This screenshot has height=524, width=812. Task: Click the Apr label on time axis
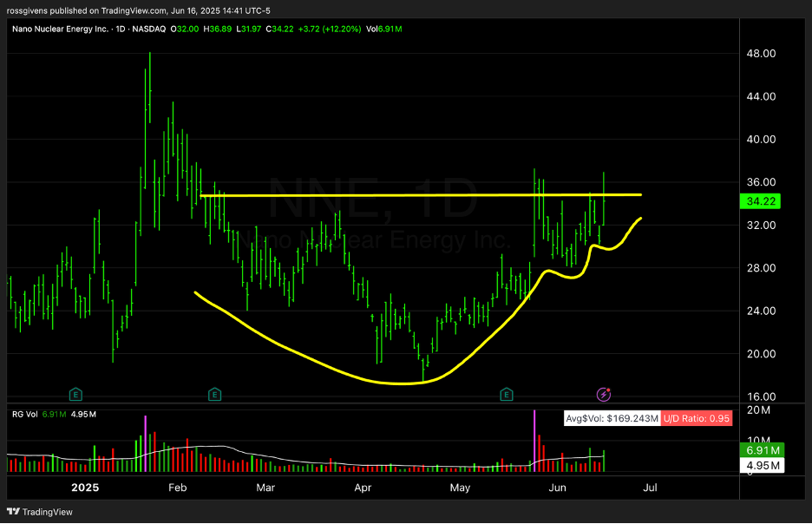pyautogui.click(x=363, y=488)
